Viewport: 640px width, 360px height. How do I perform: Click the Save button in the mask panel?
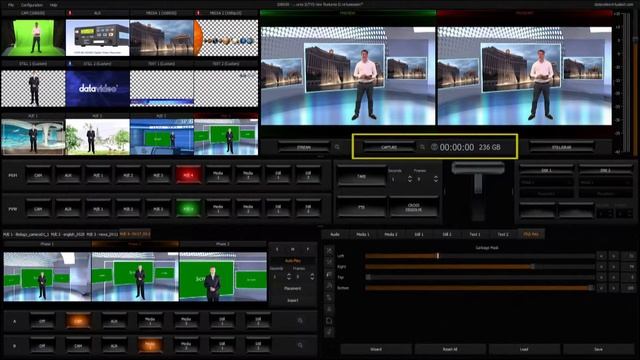tap(598, 349)
